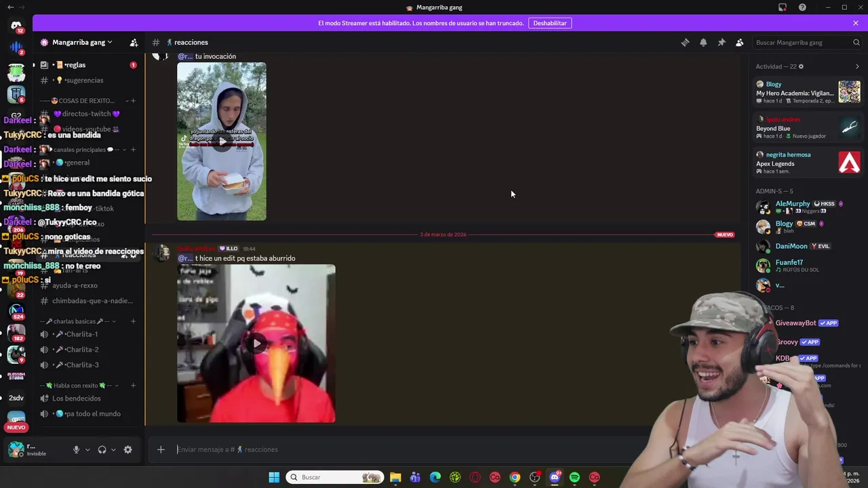Open the microphone input options arrow

[87, 449]
